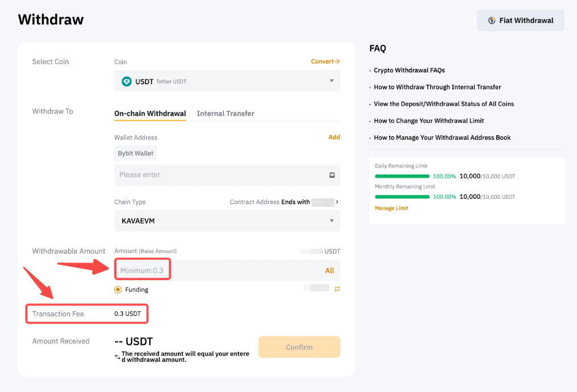This screenshot has height=392, width=577.
Task: Click the arrow next to Convert
Action: pyautogui.click(x=337, y=61)
